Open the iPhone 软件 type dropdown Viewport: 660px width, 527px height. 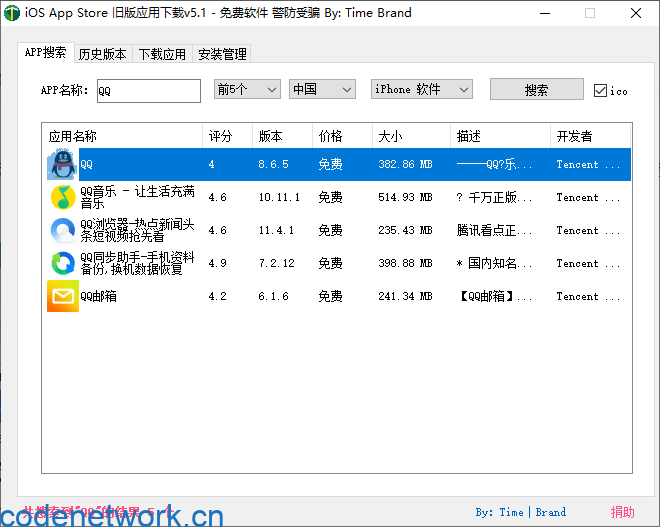[x=421, y=89]
